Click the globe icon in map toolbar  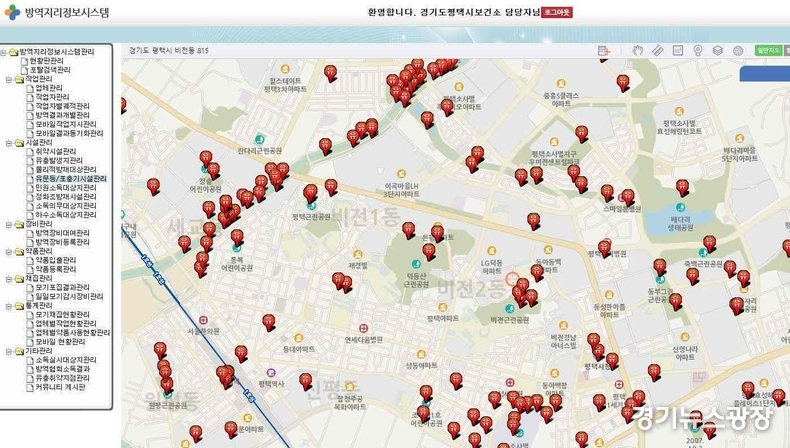736,50
